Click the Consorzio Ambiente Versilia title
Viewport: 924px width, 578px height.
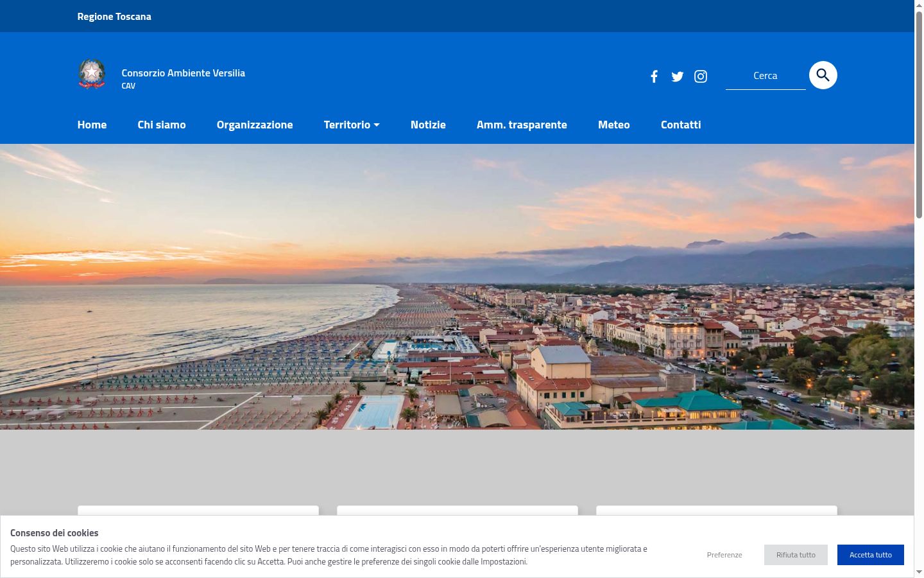click(x=184, y=73)
